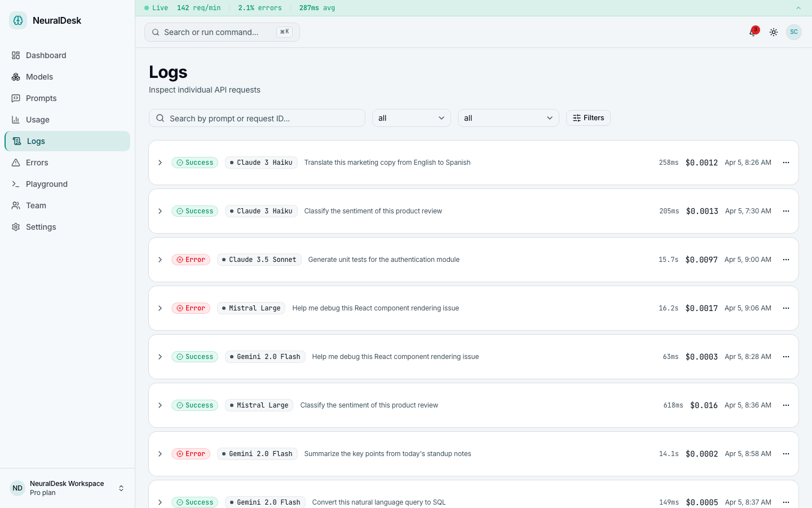Select the Prompts chat icon in sidebar
Viewport: 812px width, 508px height.
coord(16,98)
